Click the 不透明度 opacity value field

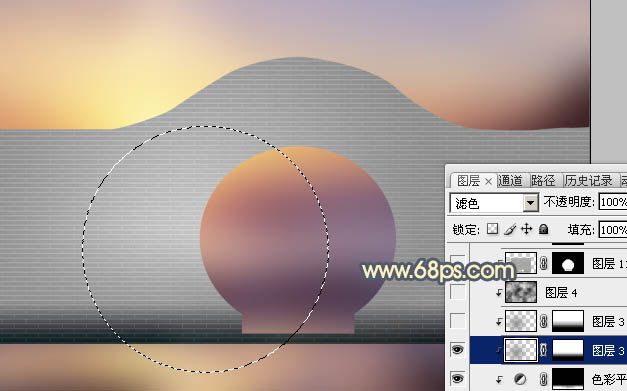[x=613, y=202]
